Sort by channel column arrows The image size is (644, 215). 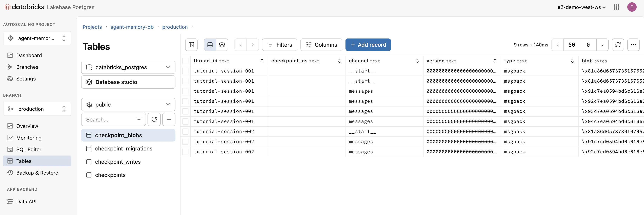417,61
